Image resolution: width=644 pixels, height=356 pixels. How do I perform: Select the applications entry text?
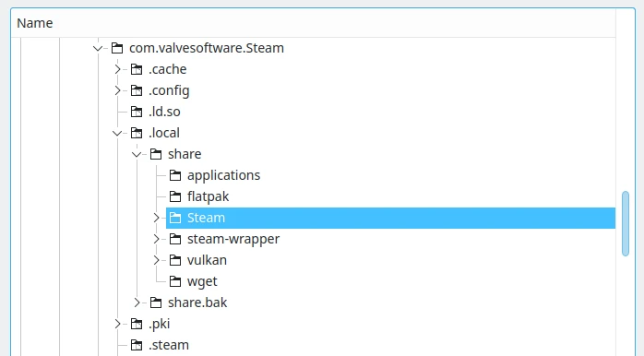[x=224, y=175]
